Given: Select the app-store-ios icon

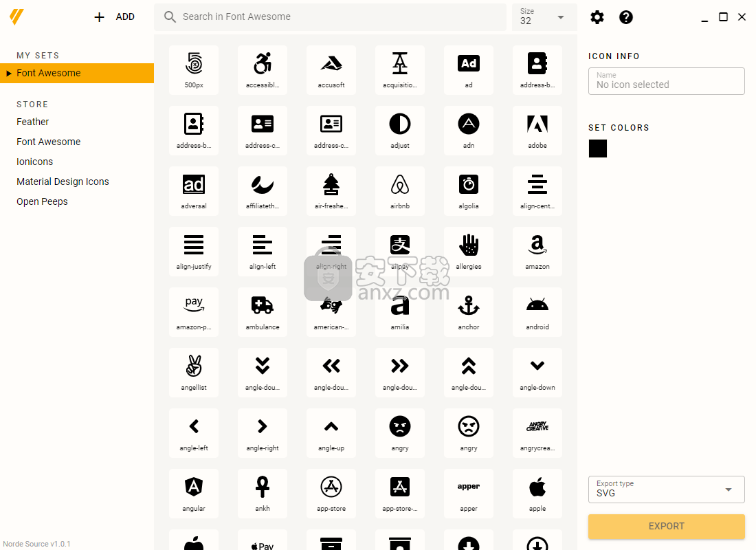Looking at the screenshot, I should tap(400, 494).
